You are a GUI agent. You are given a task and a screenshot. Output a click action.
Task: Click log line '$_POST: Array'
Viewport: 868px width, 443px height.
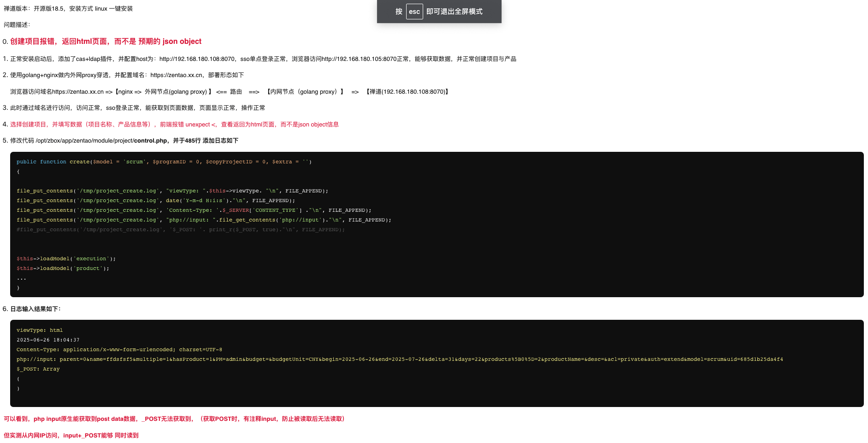tap(38, 369)
